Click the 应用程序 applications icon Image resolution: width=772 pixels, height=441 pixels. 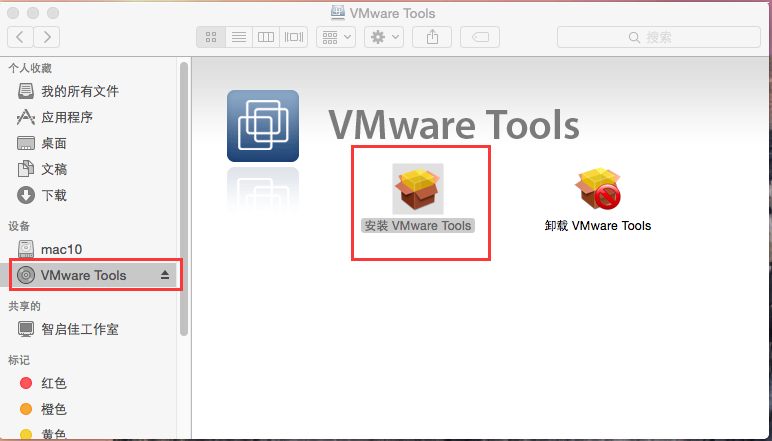26,117
